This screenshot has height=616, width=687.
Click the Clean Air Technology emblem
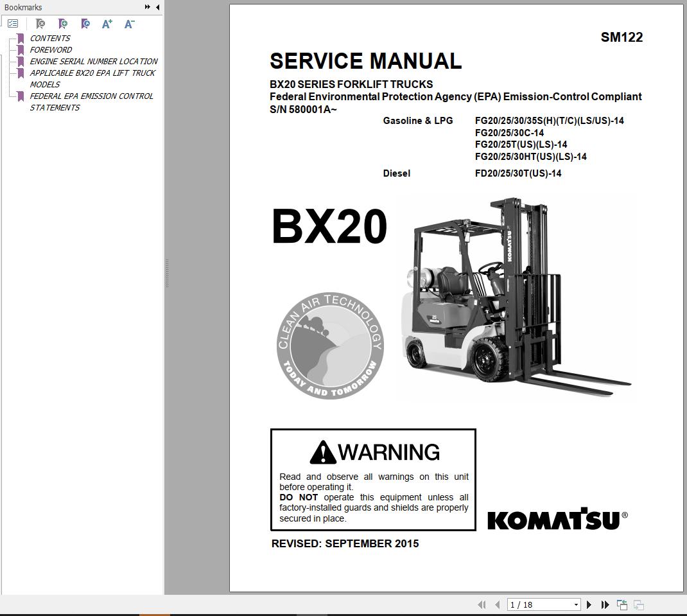pyautogui.click(x=331, y=346)
